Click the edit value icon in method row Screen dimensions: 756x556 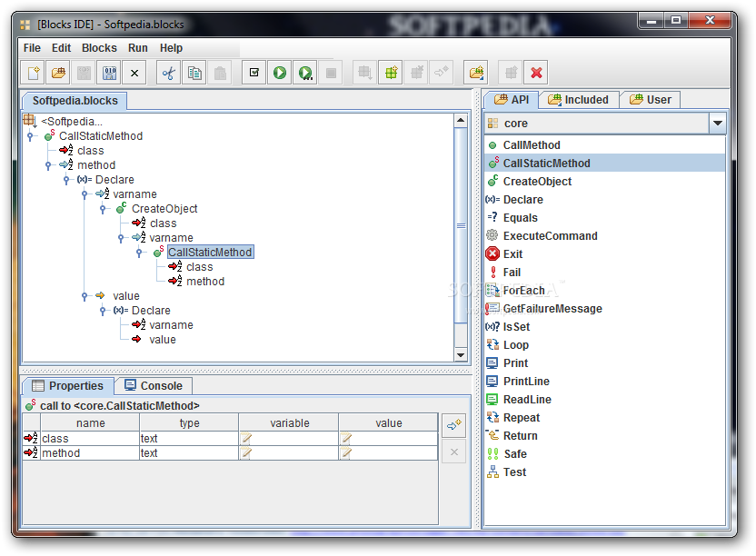(346, 452)
